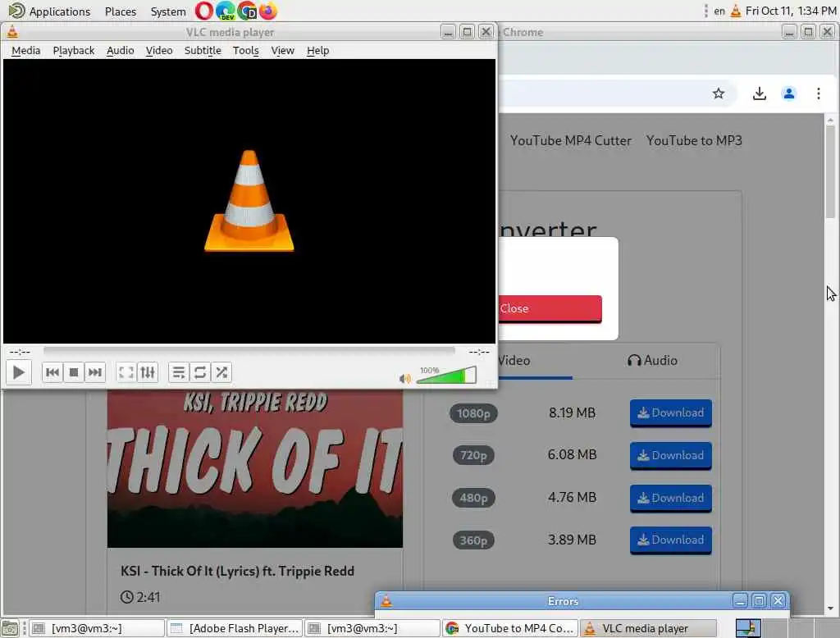
Task: Toggle VLC loop repeat mode
Action: tap(200, 372)
